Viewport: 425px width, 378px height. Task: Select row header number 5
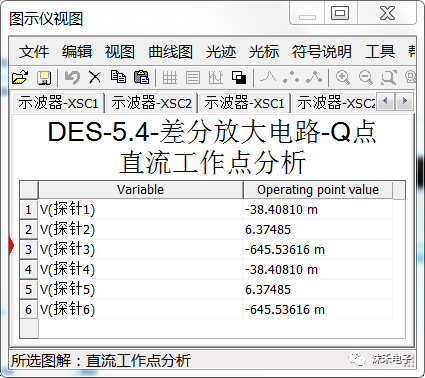point(29,290)
